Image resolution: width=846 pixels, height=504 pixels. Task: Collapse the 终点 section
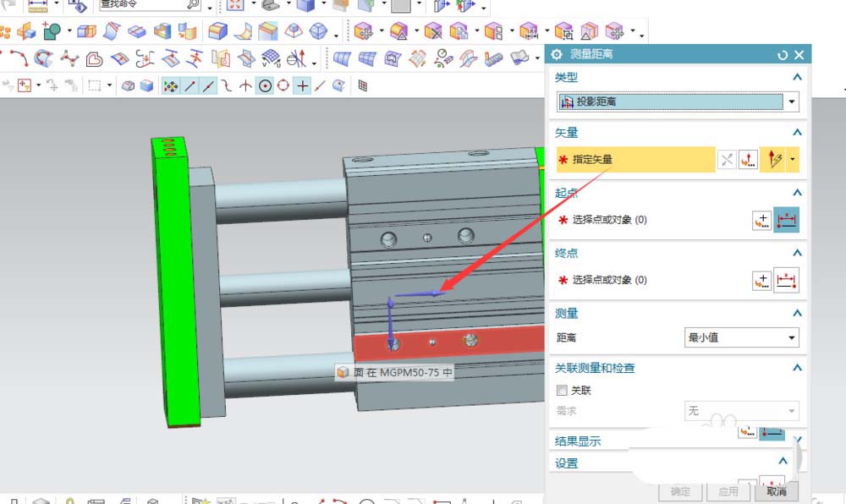coord(797,253)
